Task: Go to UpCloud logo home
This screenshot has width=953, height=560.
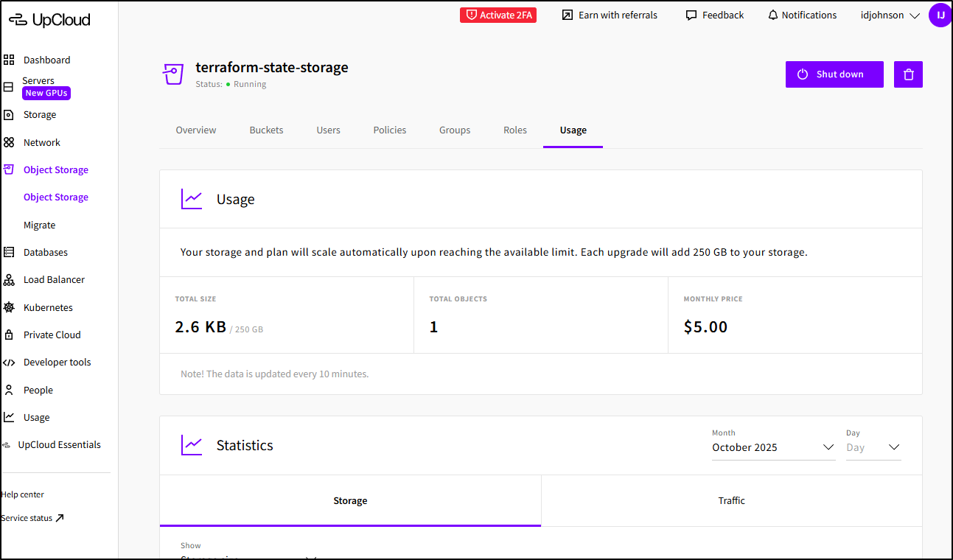Action: (x=49, y=20)
